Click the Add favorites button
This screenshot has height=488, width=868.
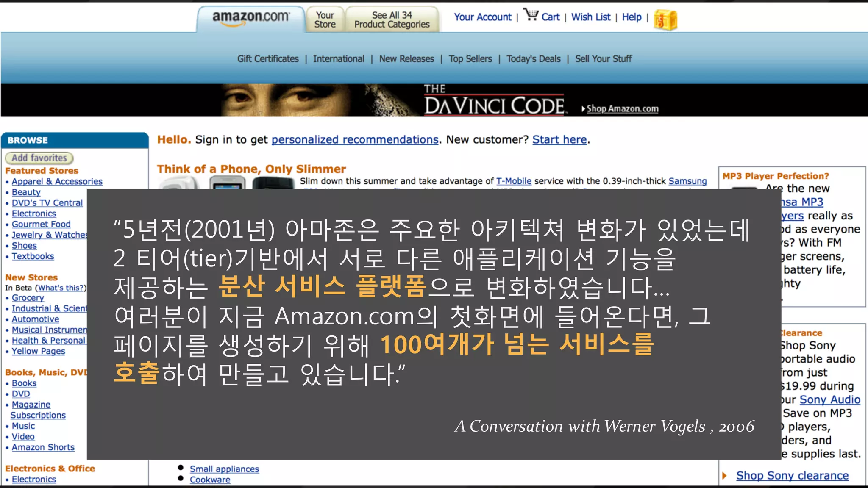pos(39,158)
